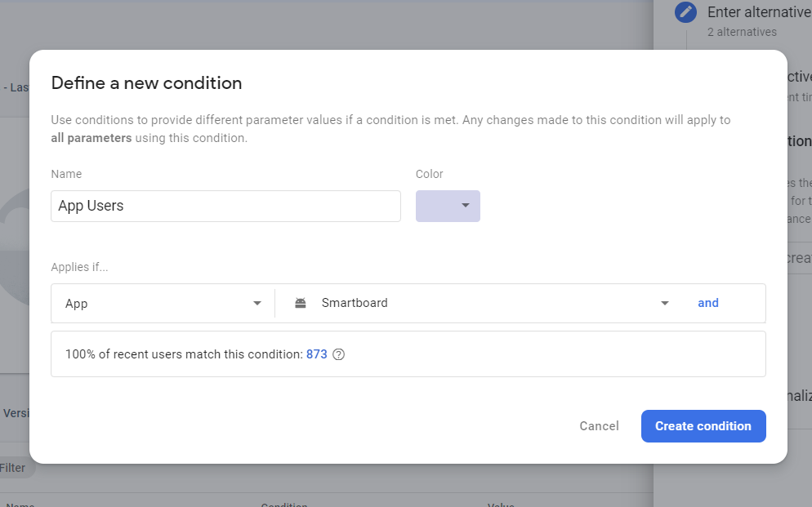Select the Name column header
The image size is (812, 507).
point(18,504)
